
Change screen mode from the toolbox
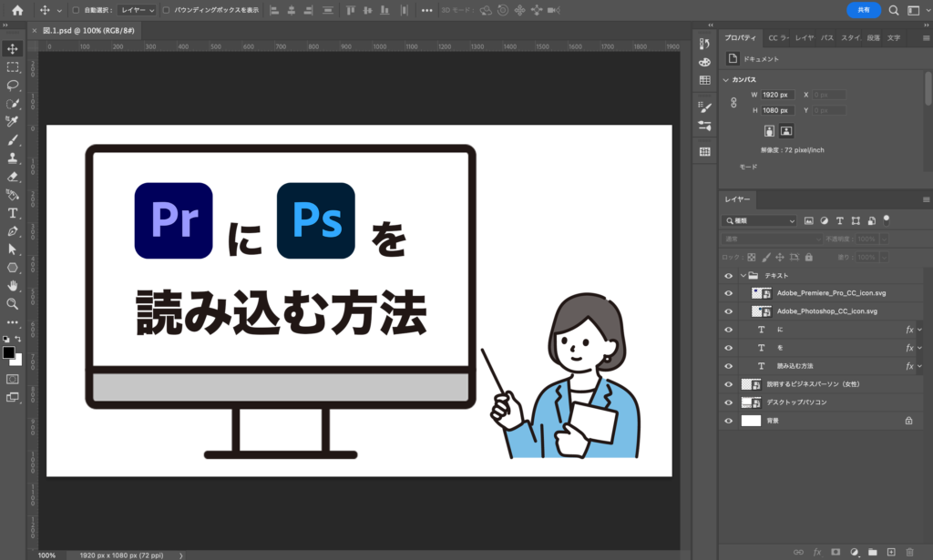[13, 397]
